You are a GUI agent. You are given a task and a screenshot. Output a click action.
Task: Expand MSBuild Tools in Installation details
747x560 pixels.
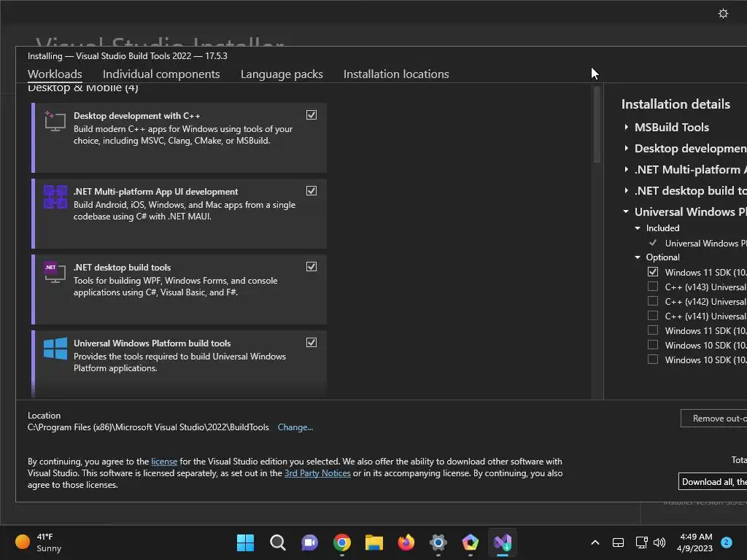point(626,127)
